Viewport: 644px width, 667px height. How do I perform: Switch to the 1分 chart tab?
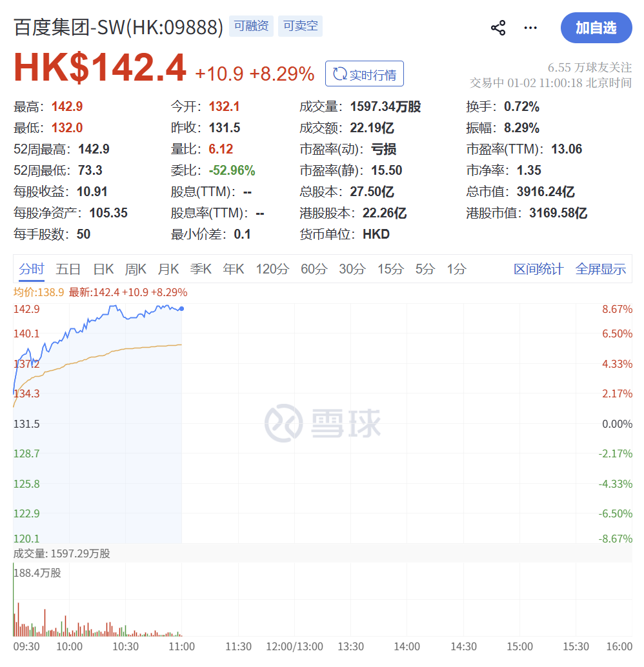(x=457, y=269)
